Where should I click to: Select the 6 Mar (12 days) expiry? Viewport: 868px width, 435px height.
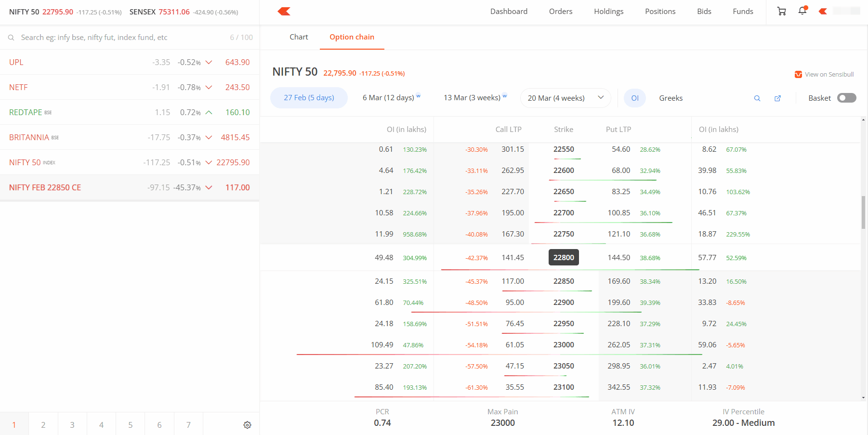(392, 98)
